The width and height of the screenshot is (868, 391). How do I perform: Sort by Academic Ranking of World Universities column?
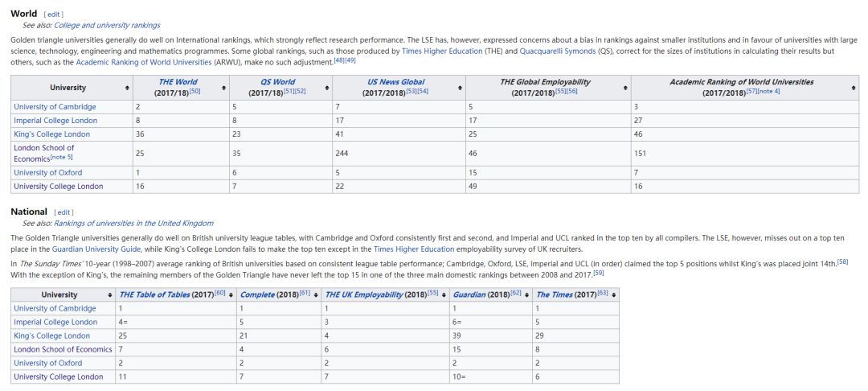[x=853, y=88]
